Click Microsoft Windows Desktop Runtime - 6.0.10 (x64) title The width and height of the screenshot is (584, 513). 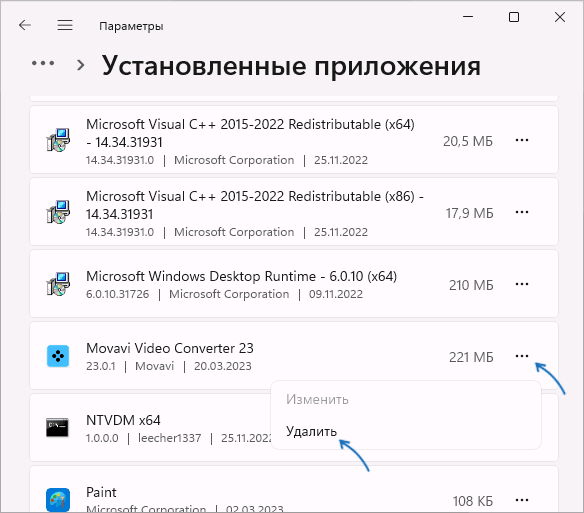tap(241, 276)
